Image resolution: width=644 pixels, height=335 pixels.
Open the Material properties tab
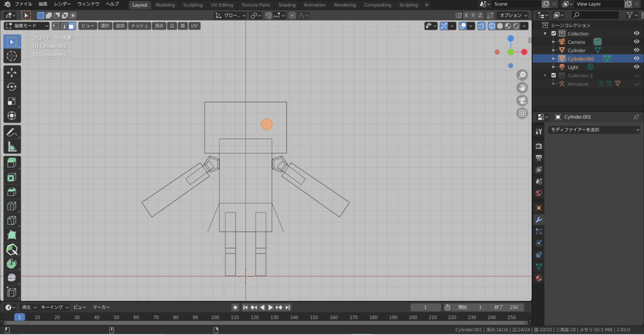(x=539, y=278)
